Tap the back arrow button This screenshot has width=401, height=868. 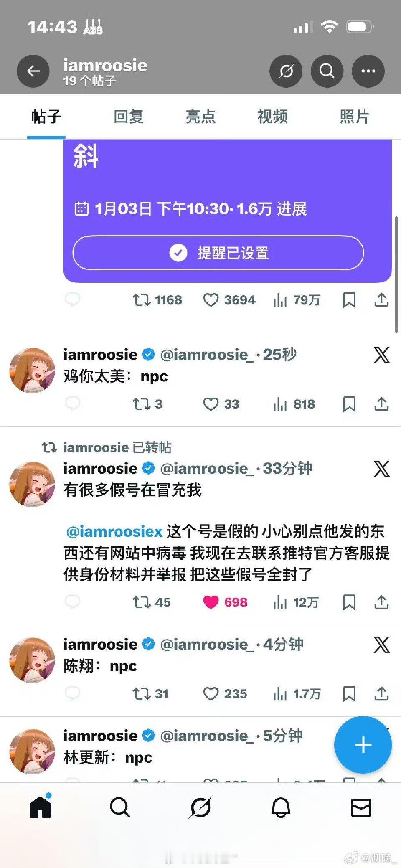(33, 71)
